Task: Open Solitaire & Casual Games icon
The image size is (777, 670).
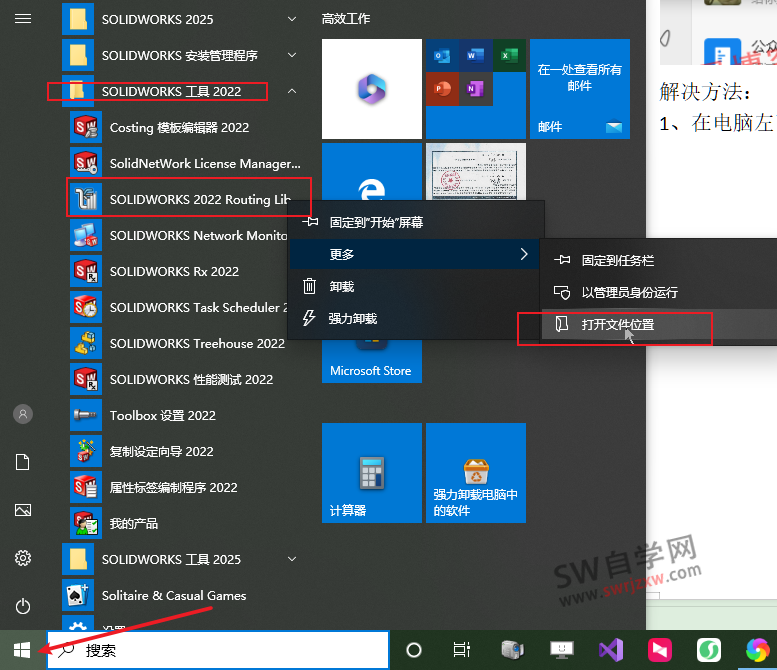Action: click(x=78, y=595)
